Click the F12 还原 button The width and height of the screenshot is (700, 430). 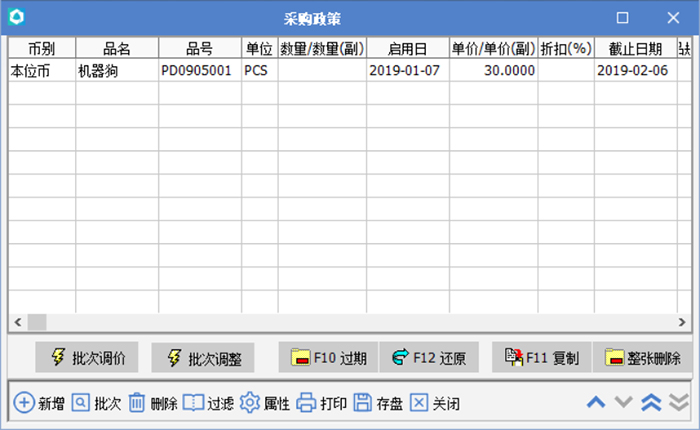(431, 357)
